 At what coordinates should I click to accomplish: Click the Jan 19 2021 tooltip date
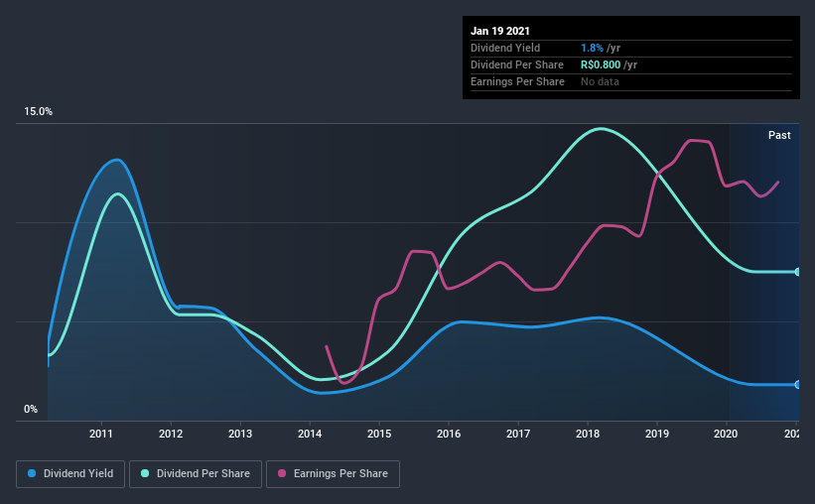tap(500, 31)
